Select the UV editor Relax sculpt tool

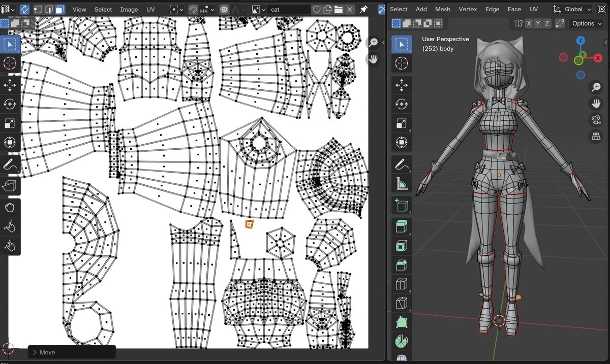[10, 227]
